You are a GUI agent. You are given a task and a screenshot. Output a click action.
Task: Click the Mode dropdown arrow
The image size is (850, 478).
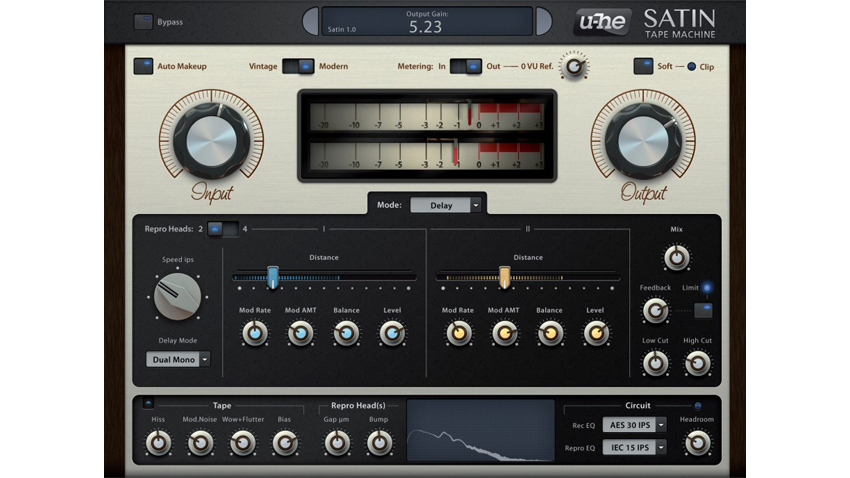click(x=475, y=205)
